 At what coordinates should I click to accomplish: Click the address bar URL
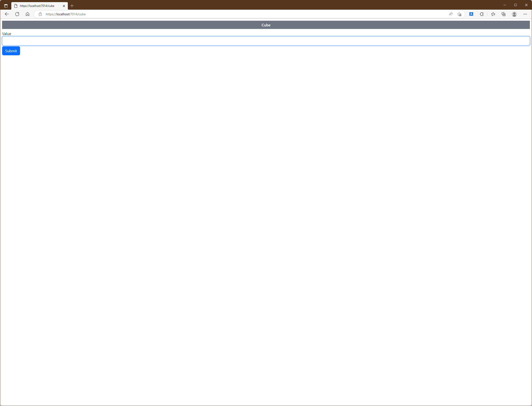tap(65, 14)
